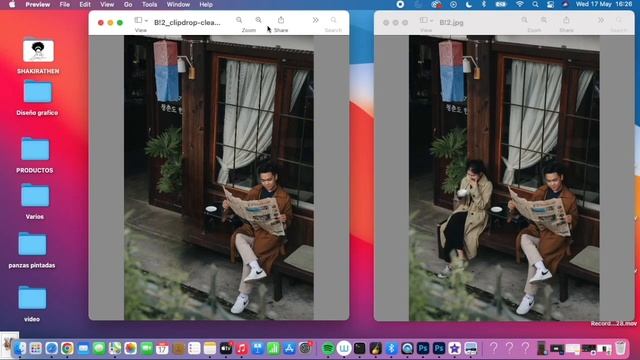Open QuickTime Player from the Dock
The height and width of the screenshot is (360, 640).
point(407,348)
